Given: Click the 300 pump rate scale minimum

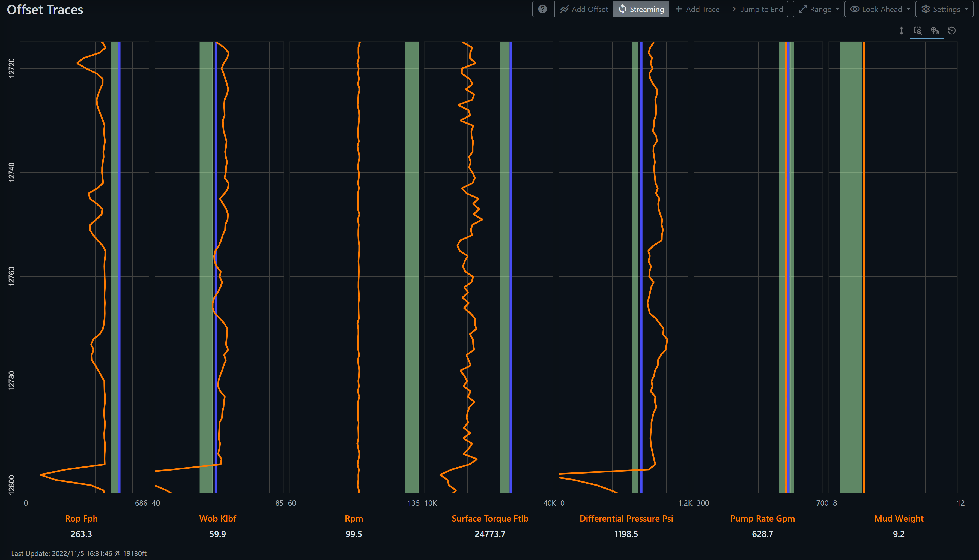Looking at the screenshot, I should coord(703,503).
